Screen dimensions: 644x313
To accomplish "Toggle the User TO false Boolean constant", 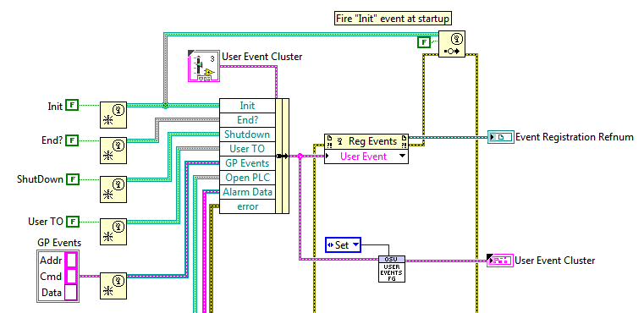I will click(72, 222).
